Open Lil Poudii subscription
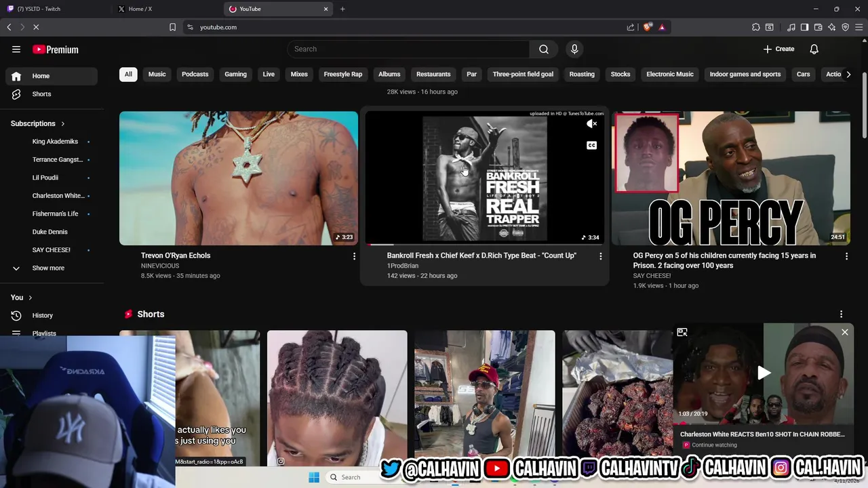 [x=45, y=178]
